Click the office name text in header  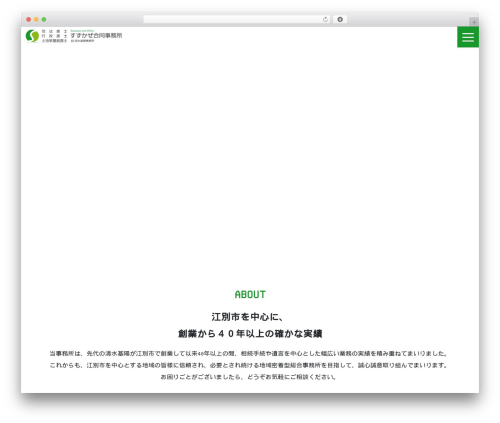pyautogui.click(x=96, y=35)
